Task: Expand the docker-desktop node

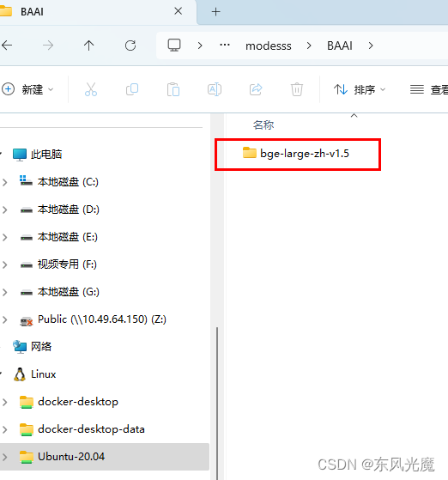Action: pyautogui.click(x=5, y=402)
